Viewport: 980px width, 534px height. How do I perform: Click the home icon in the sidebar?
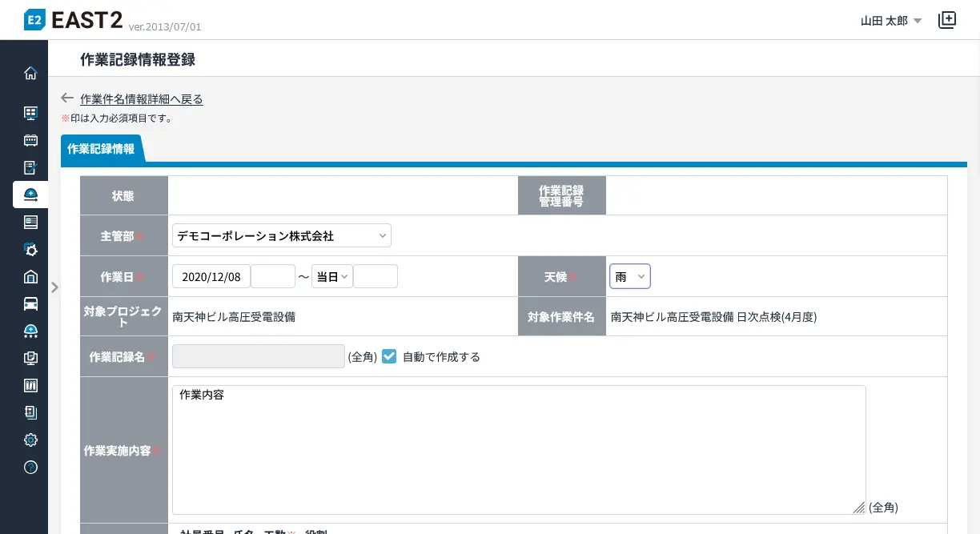tap(30, 74)
